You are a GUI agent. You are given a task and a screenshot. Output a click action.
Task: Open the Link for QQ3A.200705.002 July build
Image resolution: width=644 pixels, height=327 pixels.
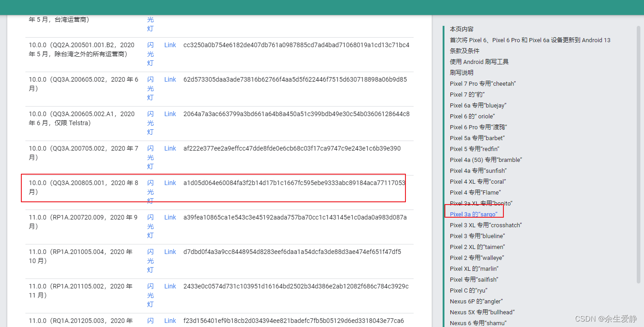click(x=170, y=148)
